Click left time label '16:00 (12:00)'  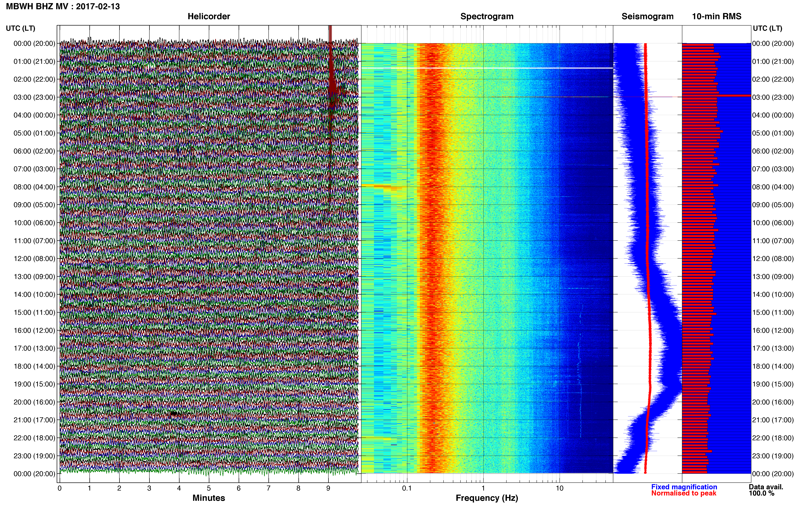pos(34,331)
